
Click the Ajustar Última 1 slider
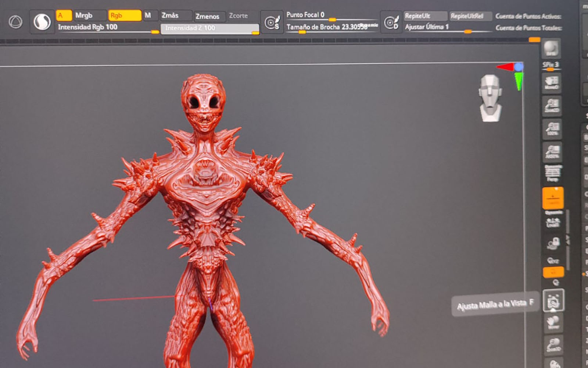coord(447,27)
